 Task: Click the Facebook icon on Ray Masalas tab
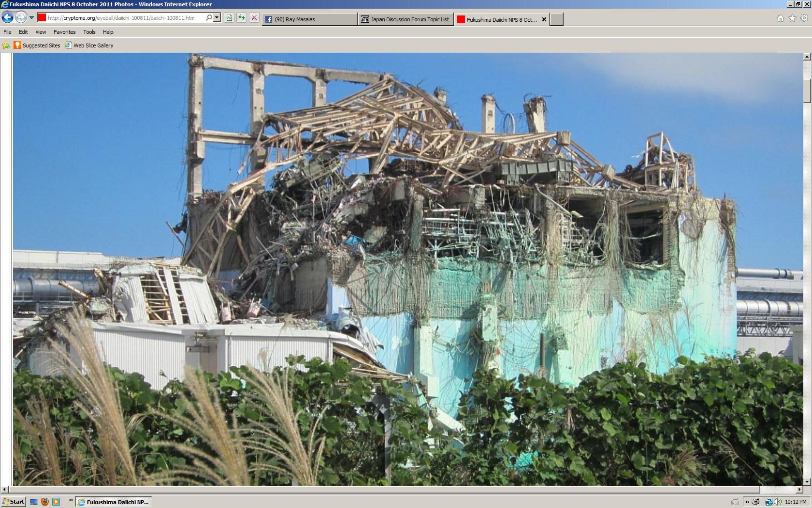(269, 19)
